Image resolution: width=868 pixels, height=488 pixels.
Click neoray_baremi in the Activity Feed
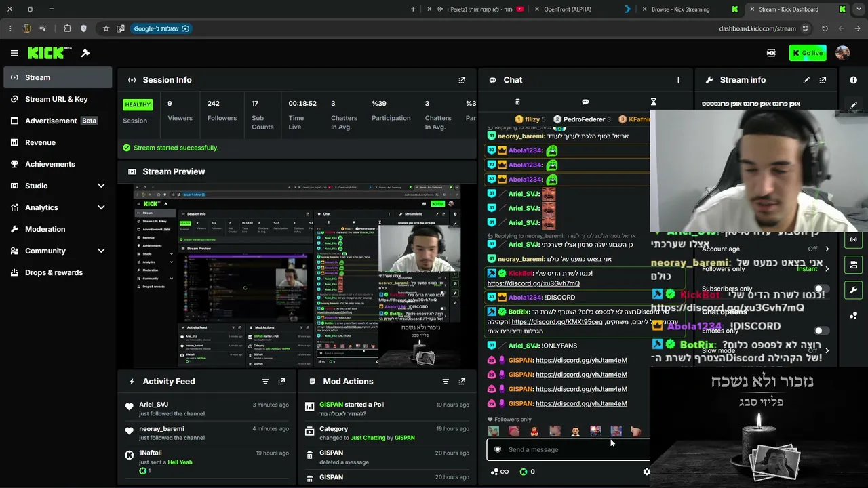click(161, 429)
